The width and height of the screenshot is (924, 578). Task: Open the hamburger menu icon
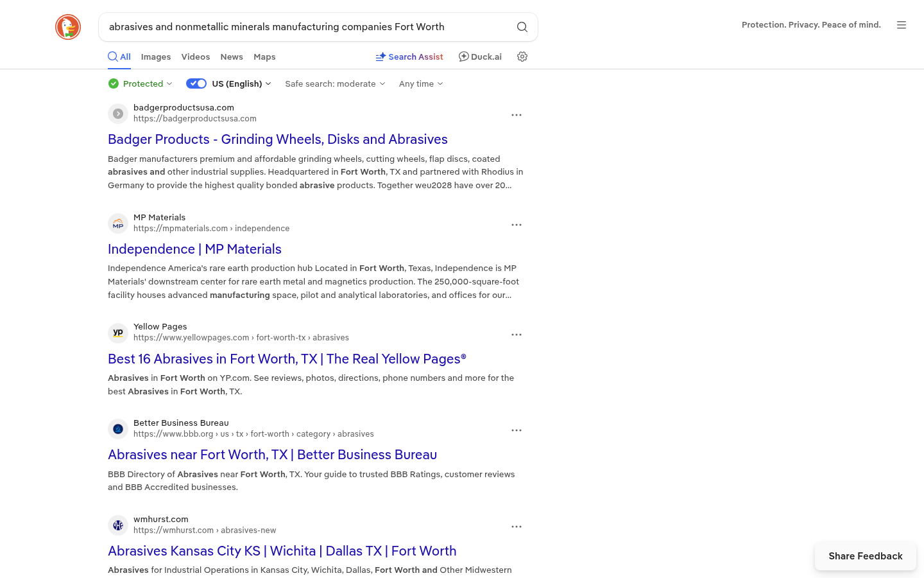pos(902,25)
